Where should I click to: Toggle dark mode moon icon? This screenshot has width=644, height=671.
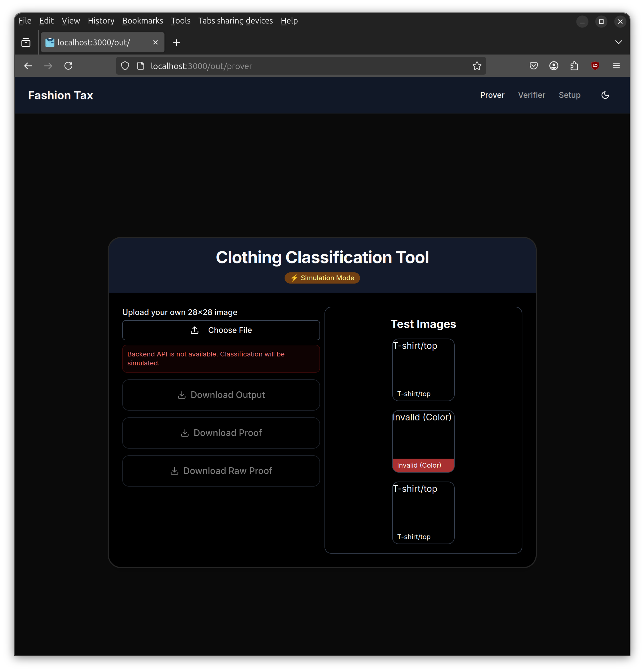[x=605, y=95]
